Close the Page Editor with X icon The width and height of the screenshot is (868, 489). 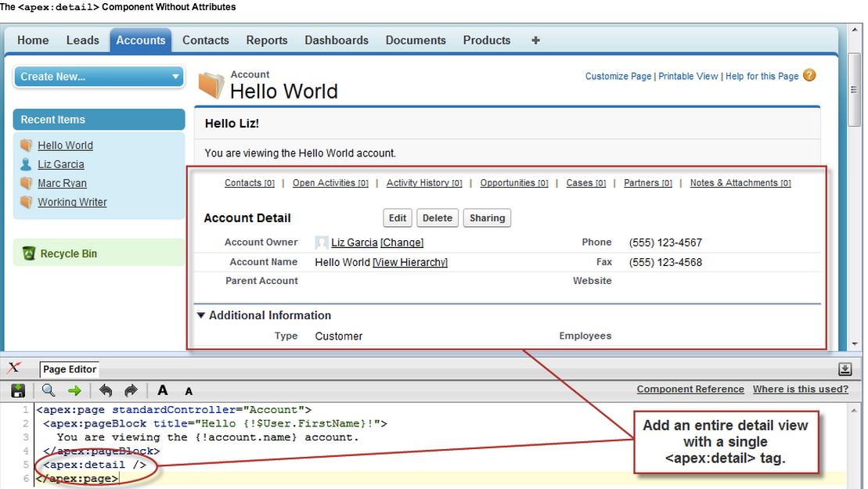point(14,367)
